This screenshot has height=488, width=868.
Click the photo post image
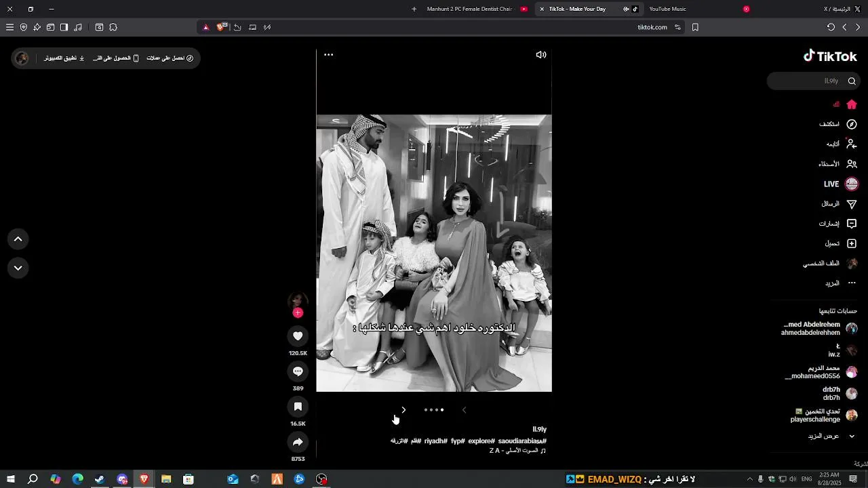pos(434,253)
